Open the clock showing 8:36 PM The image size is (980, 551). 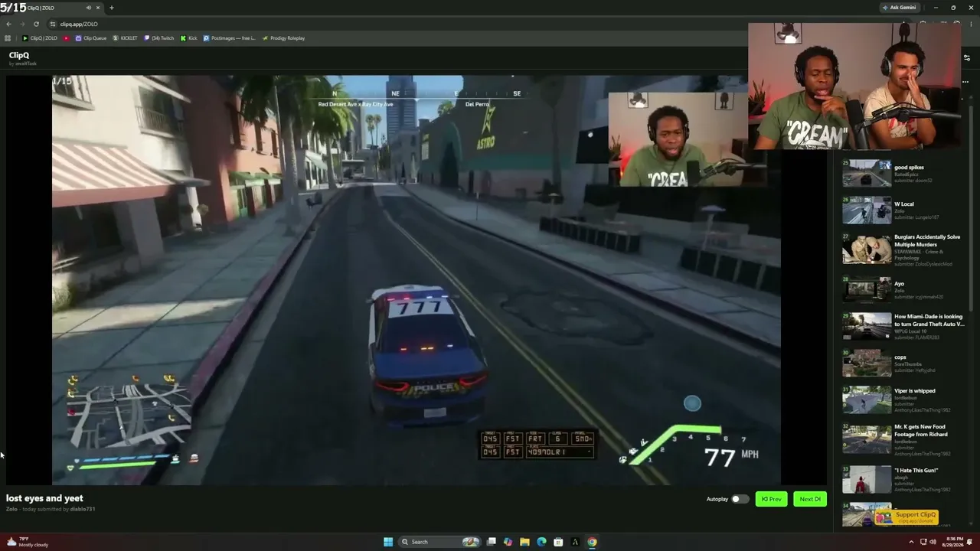click(x=954, y=542)
